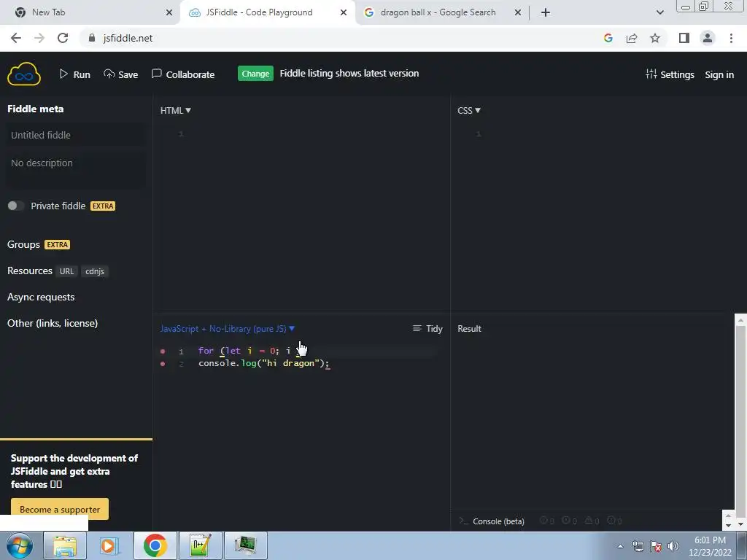
Task: Click the Chrome taskbar icon
Action: point(155,545)
